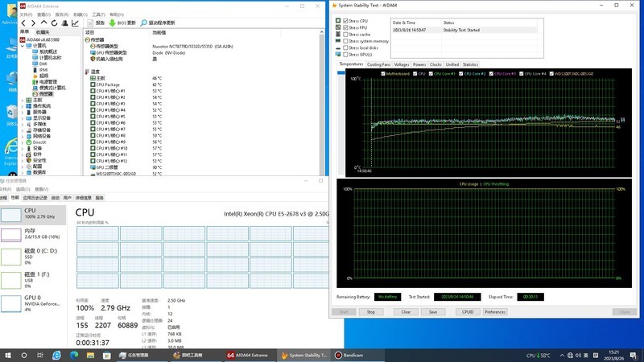Switch to the Cooling Fans tab
The width and height of the screenshot is (644, 362).
tap(378, 64)
